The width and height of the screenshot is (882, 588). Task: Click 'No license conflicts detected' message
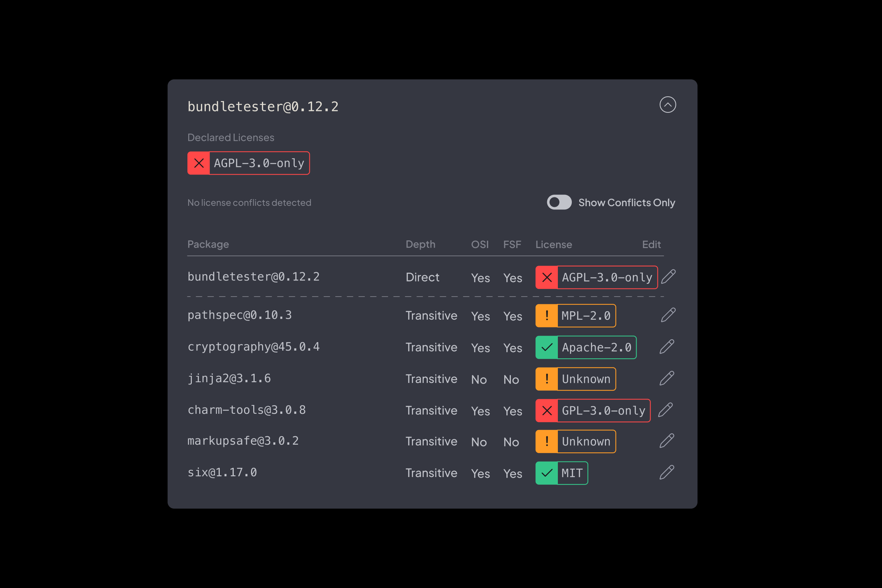(x=250, y=202)
